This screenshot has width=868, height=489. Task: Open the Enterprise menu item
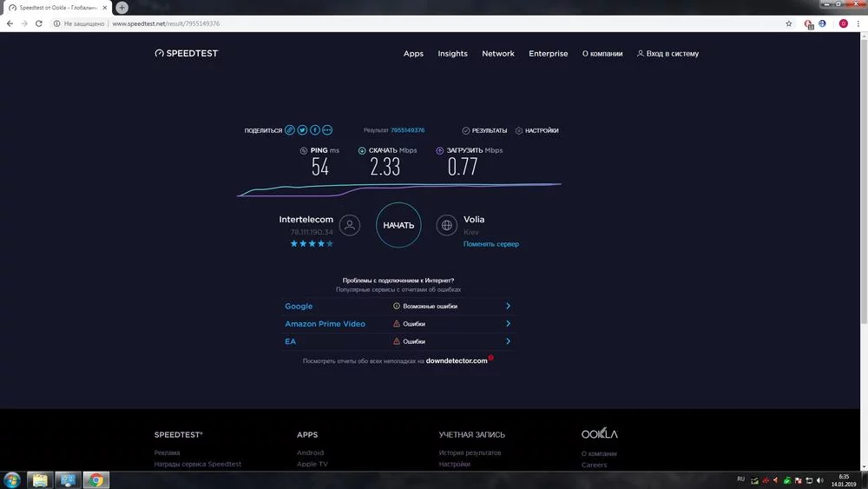(548, 54)
